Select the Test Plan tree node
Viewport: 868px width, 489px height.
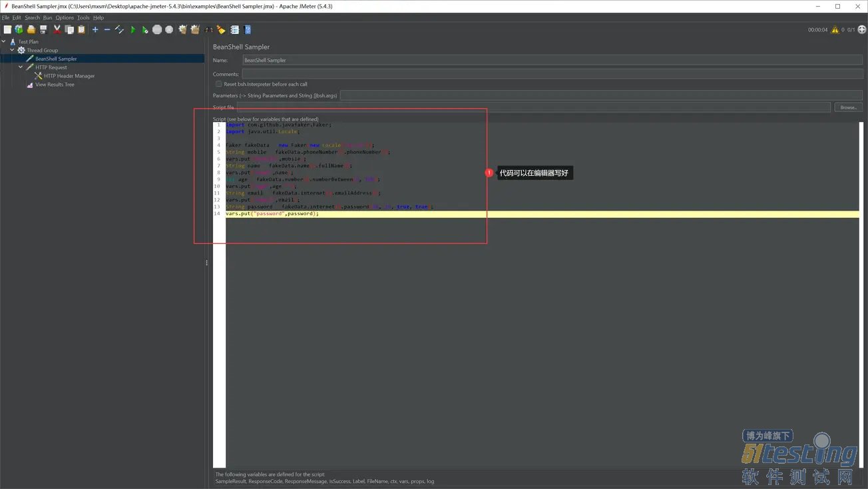tap(28, 41)
